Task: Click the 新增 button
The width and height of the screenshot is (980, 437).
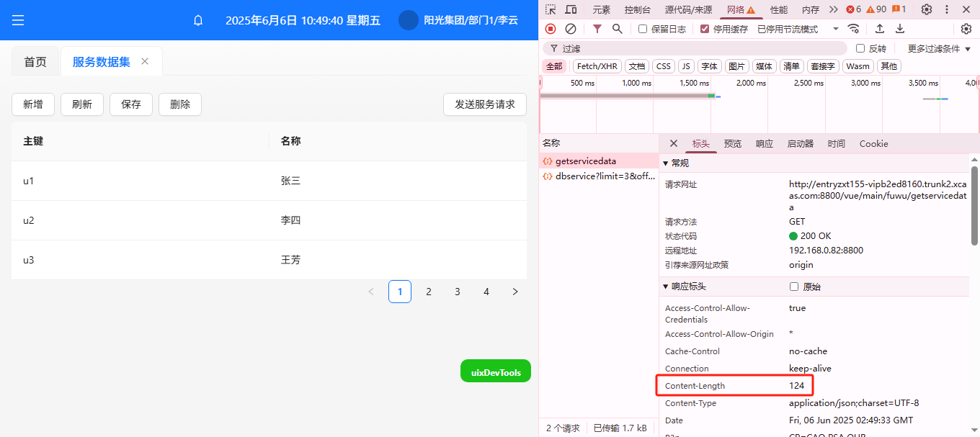Action: coord(33,104)
